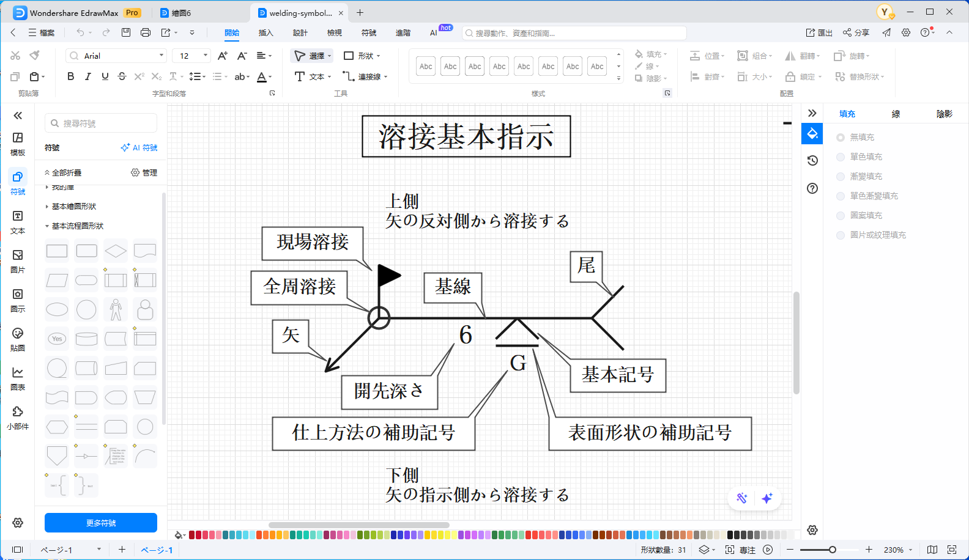Viewport: 969px width, 560px height.
Task: Select the Text tool
Action: pos(312,76)
